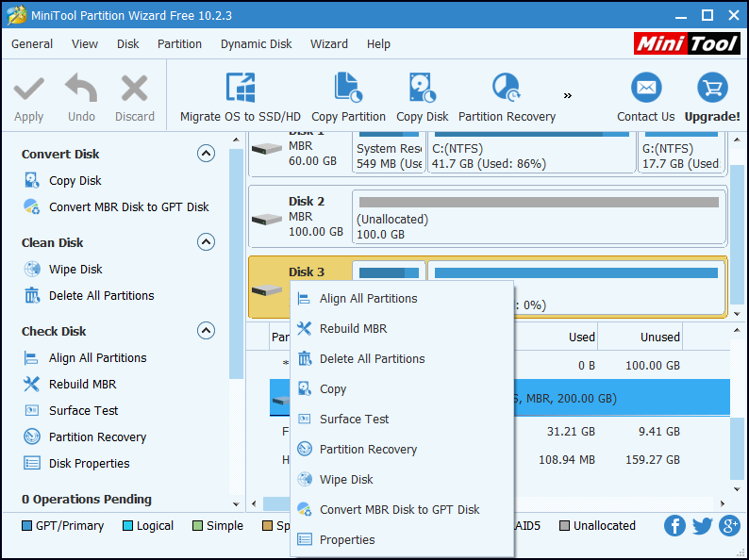Select Surface Test in context menu
The width and height of the screenshot is (749, 560).
click(402, 420)
